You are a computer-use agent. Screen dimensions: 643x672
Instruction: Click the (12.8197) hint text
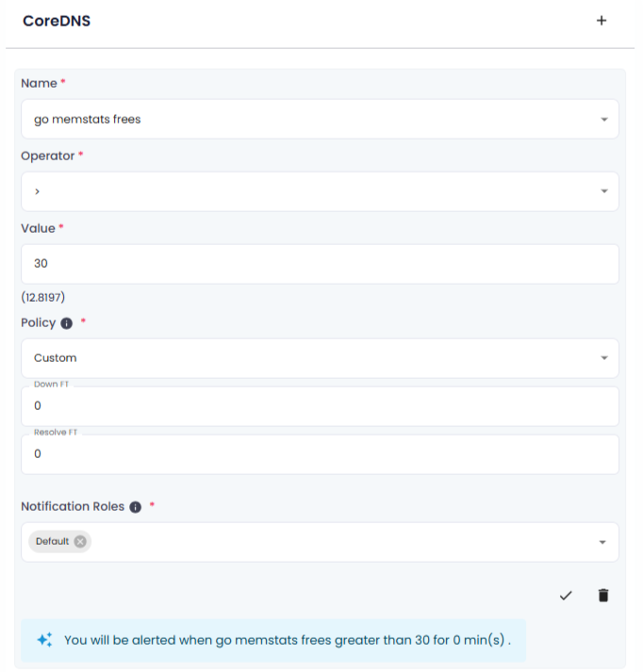coord(43,296)
